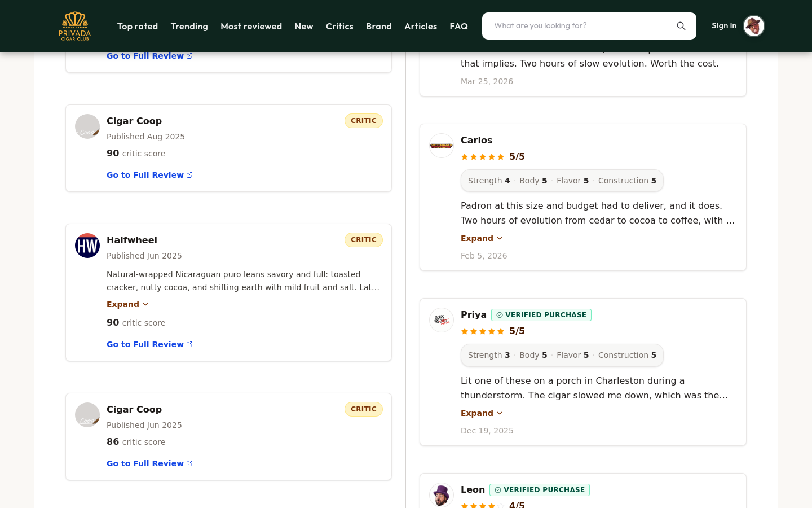Click Carlos's five-star rating stars
This screenshot has height=508, width=812.
point(483,157)
